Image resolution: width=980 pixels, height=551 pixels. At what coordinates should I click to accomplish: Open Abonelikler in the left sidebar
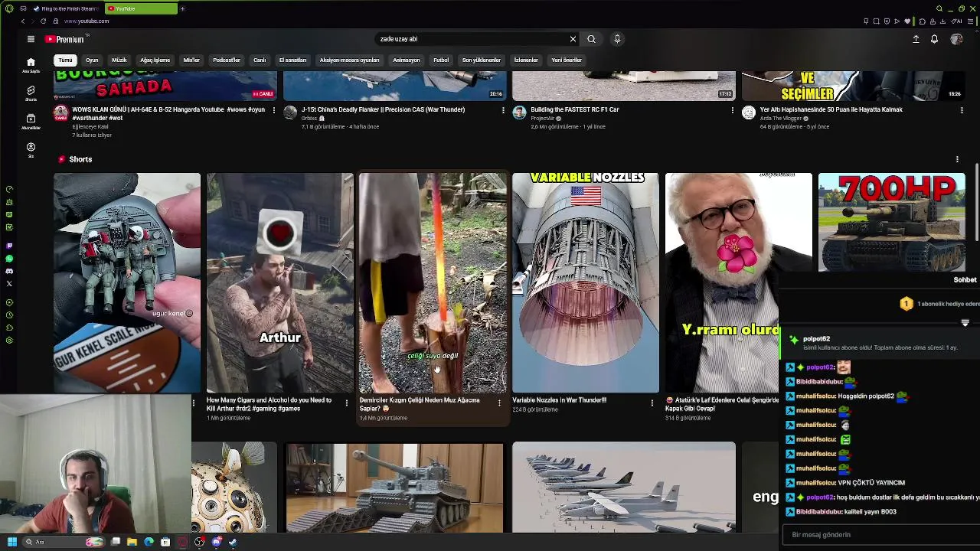click(x=31, y=122)
